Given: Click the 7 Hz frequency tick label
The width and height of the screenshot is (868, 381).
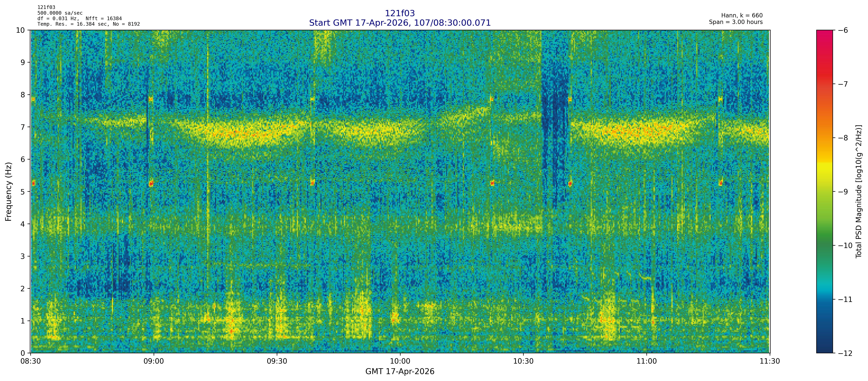Looking at the screenshot, I should coord(23,127).
